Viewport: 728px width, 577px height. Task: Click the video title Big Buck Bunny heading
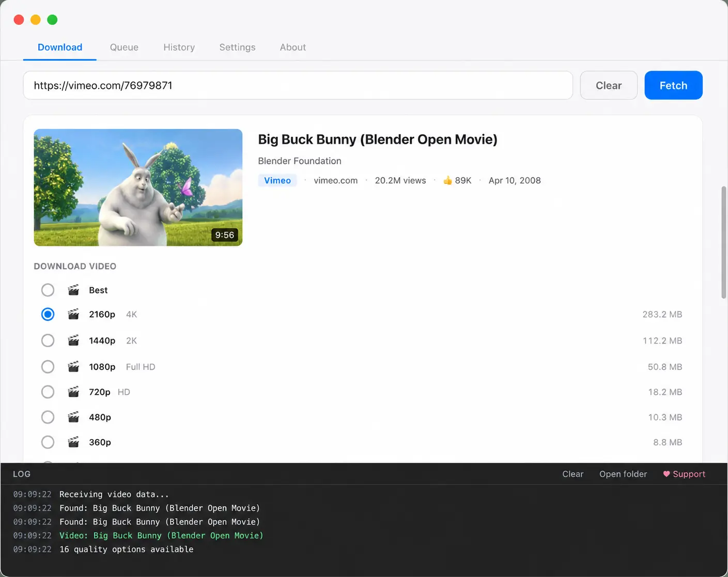click(x=378, y=139)
